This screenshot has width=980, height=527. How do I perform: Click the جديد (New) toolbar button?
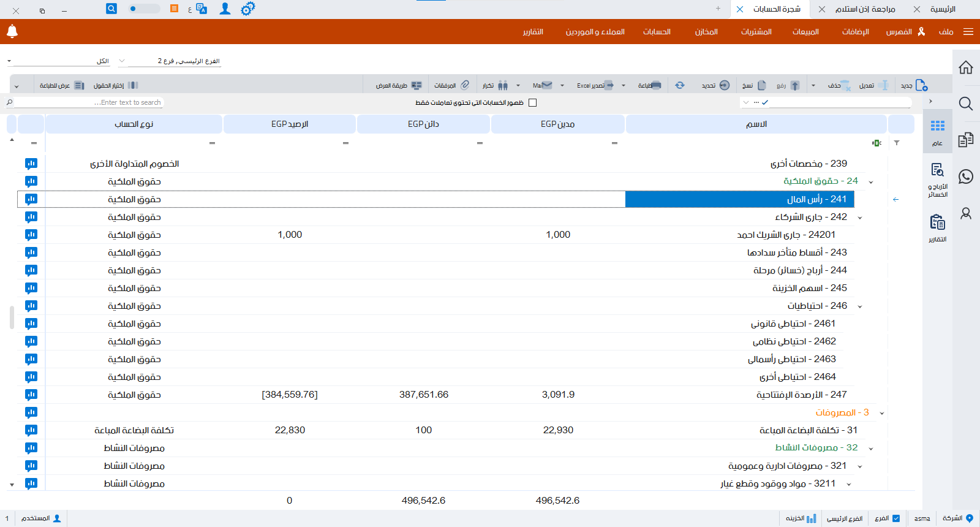[914, 86]
